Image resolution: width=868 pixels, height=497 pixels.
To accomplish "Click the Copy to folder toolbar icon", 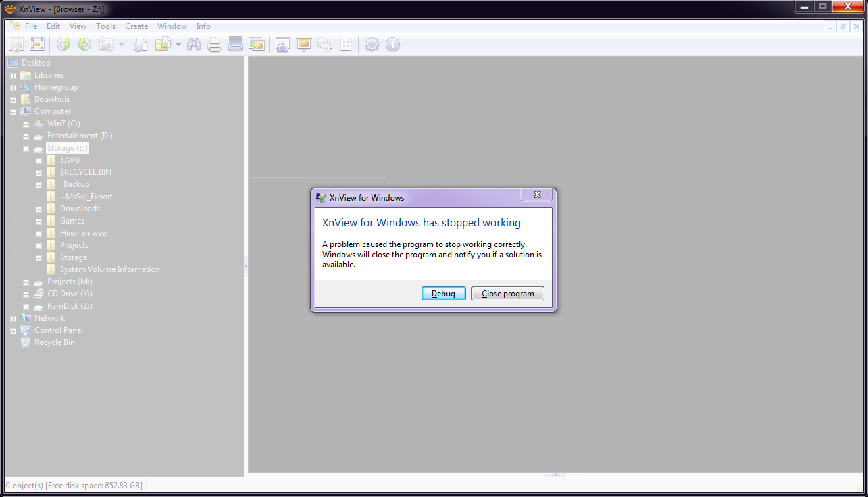I will pyautogui.click(x=163, y=45).
